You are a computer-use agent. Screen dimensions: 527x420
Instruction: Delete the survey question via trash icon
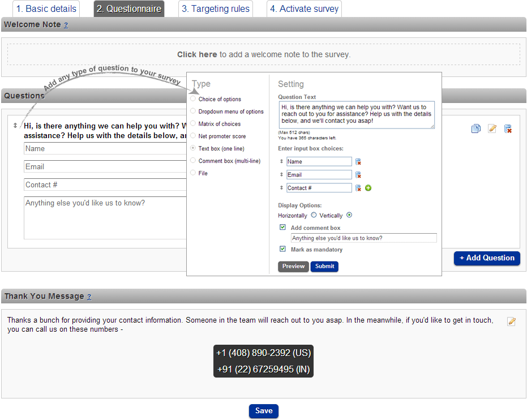508,128
